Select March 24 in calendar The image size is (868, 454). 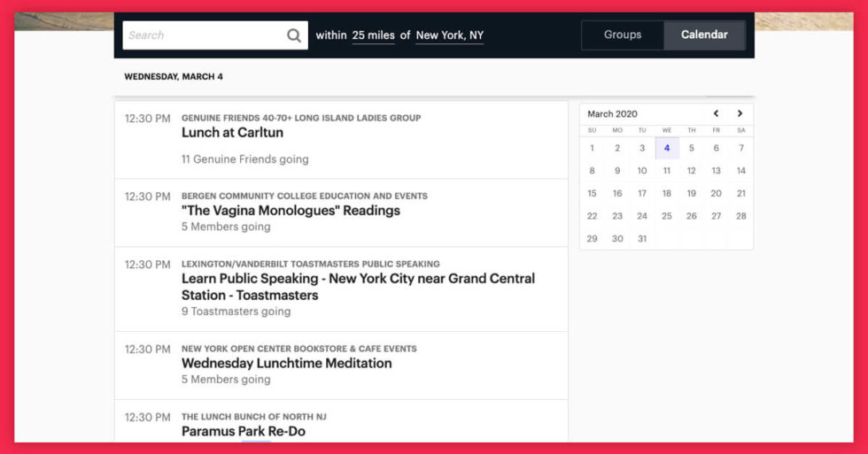642,216
